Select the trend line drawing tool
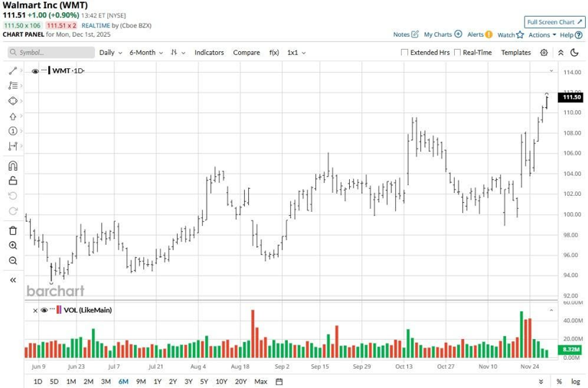Viewport: 588px width, 388px height. (x=12, y=70)
